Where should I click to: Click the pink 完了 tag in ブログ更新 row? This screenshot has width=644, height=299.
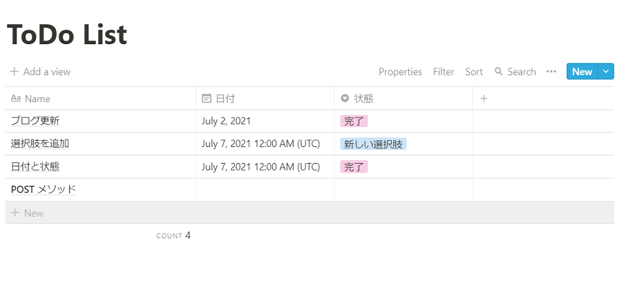coord(354,121)
